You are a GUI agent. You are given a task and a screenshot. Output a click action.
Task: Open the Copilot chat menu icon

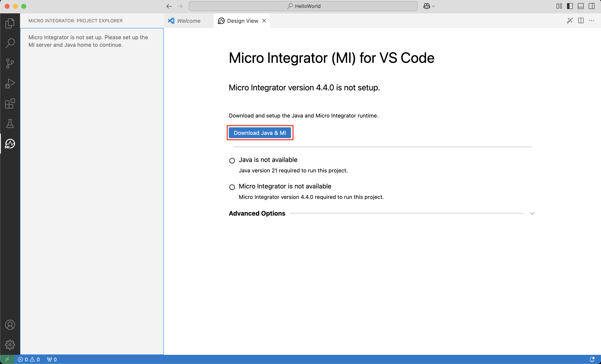point(429,6)
